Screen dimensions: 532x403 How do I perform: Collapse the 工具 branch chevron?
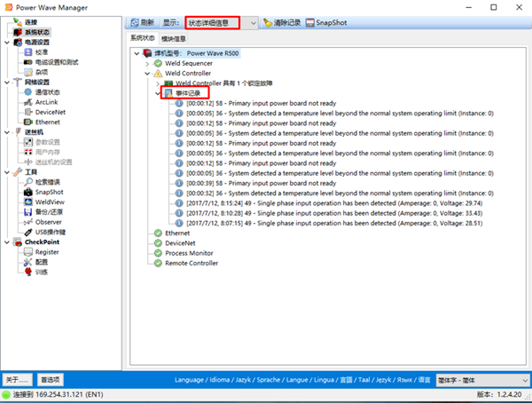pyautogui.click(x=7, y=172)
